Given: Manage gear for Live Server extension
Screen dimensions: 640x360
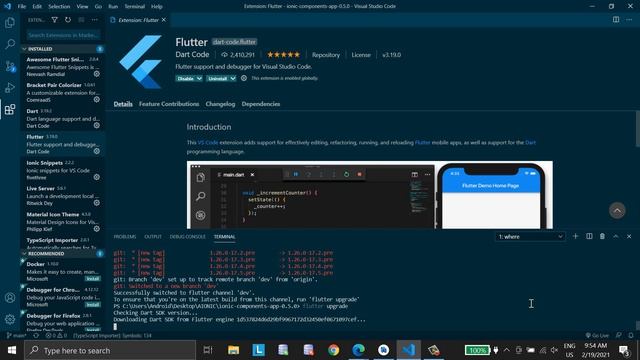Looking at the screenshot, I should click(97, 203).
